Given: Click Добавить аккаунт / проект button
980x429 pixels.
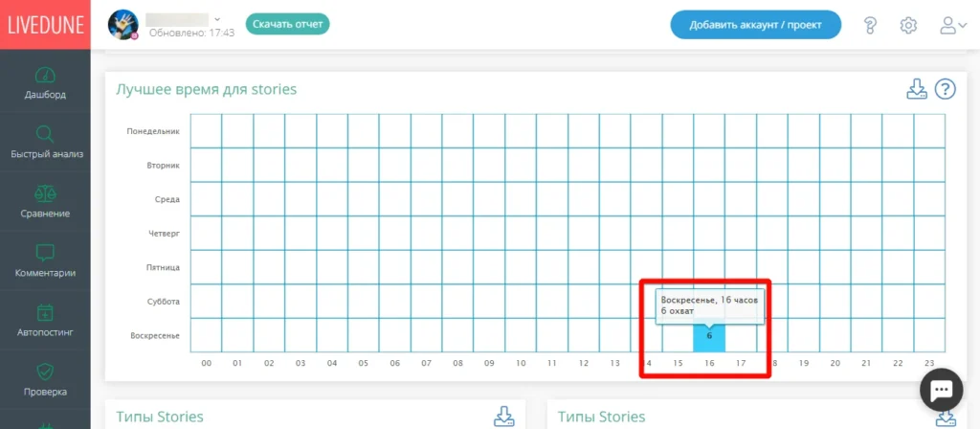Looking at the screenshot, I should click(756, 25).
